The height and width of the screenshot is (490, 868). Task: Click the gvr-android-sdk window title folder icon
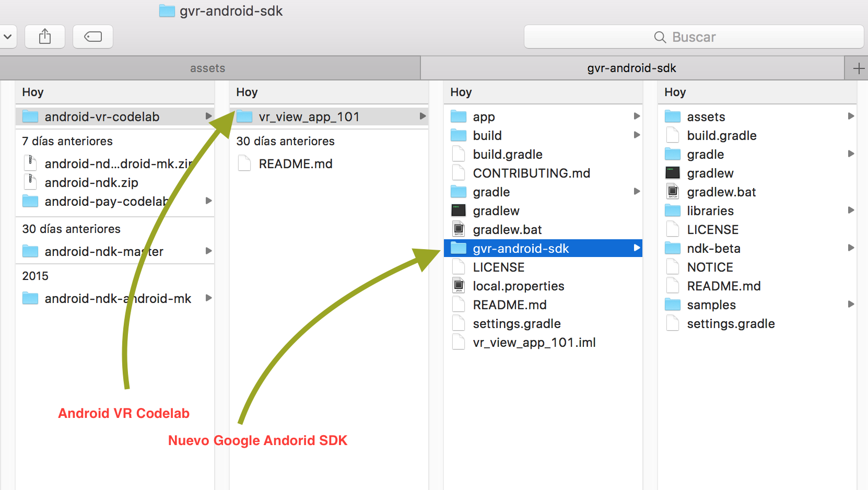167,10
